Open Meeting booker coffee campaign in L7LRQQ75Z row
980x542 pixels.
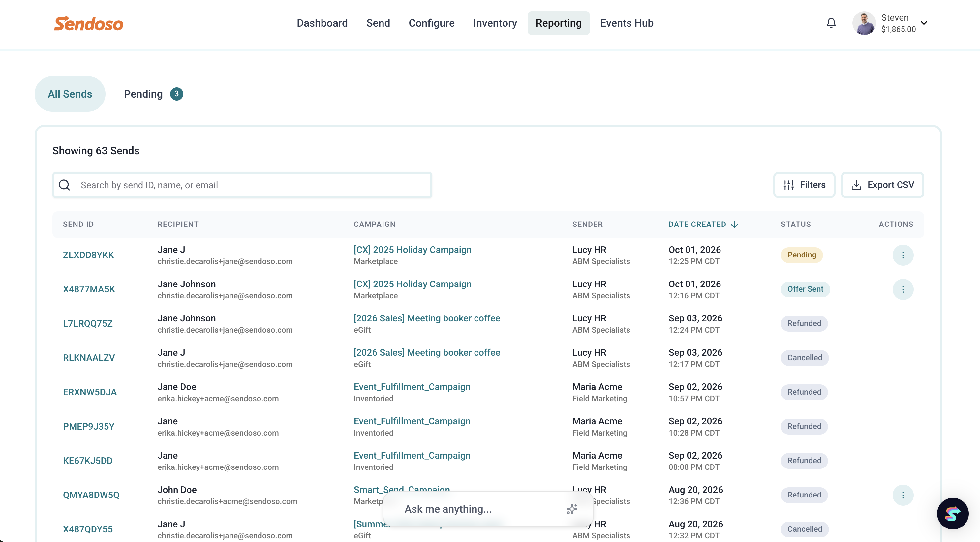(x=427, y=318)
